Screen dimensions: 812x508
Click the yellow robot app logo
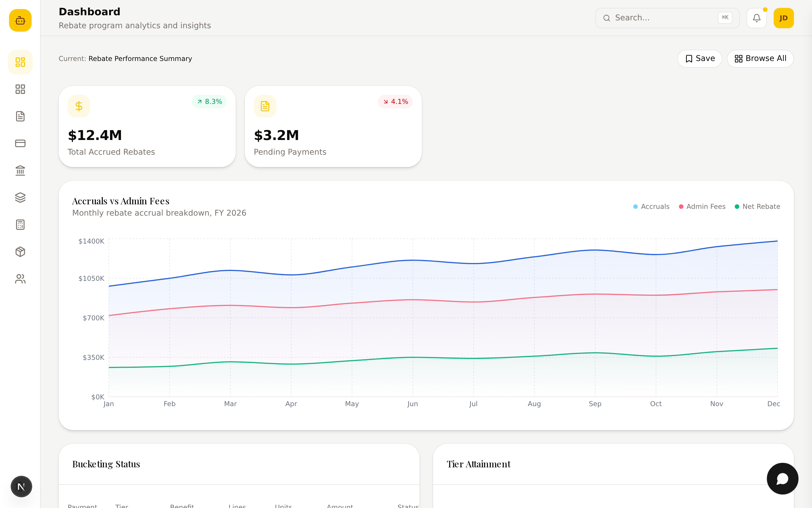click(20, 20)
